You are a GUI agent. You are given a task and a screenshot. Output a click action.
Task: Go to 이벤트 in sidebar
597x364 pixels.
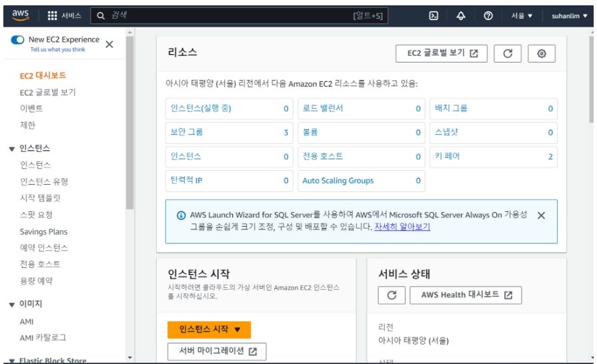pyautogui.click(x=31, y=109)
